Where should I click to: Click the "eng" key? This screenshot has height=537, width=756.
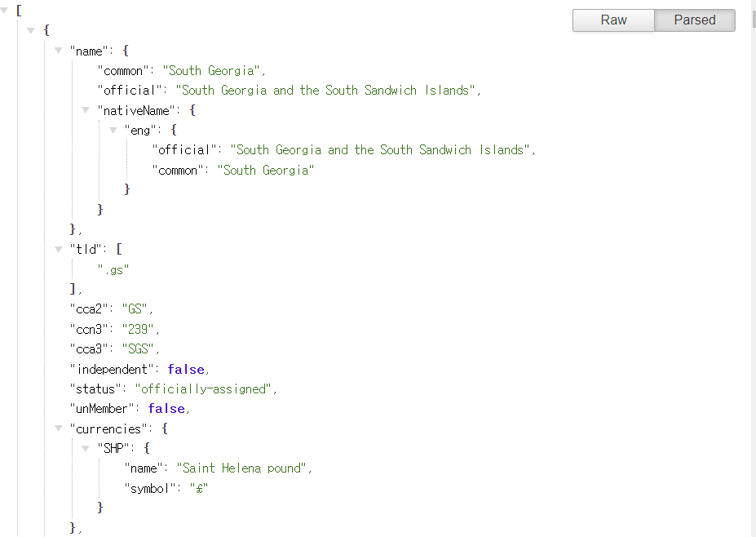(x=140, y=131)
